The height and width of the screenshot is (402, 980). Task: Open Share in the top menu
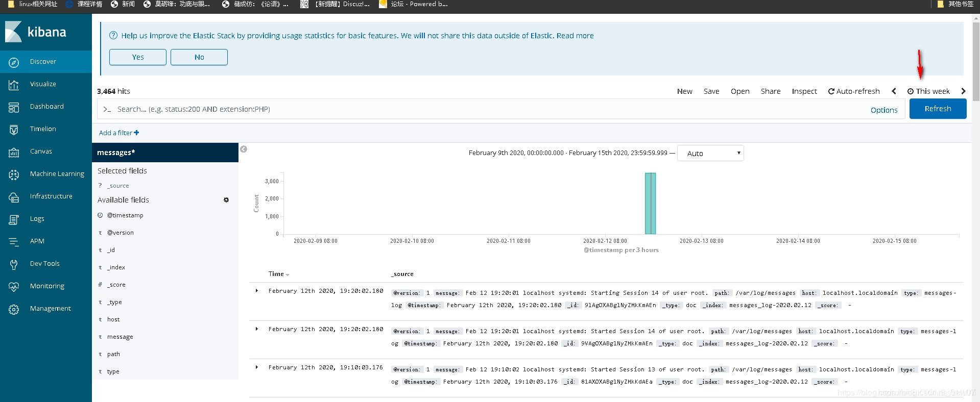tap(771, 91)
